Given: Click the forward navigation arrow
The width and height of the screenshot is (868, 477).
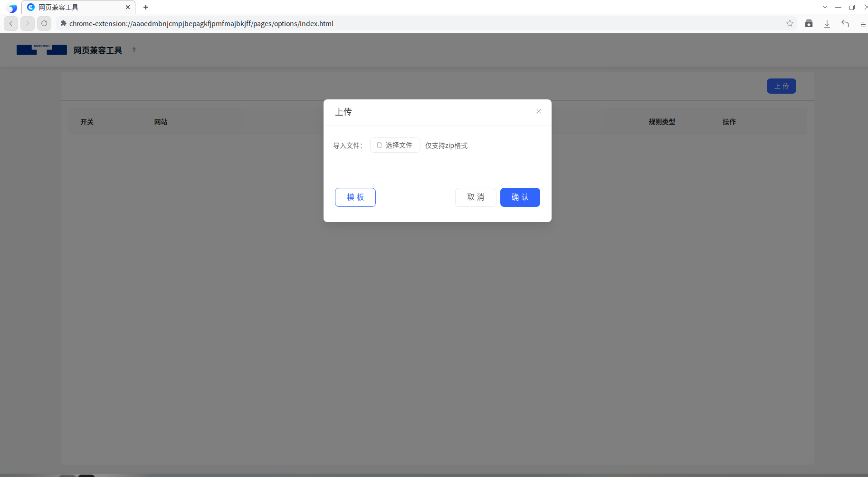Looking at the screenshot, I should coord(28,23).
